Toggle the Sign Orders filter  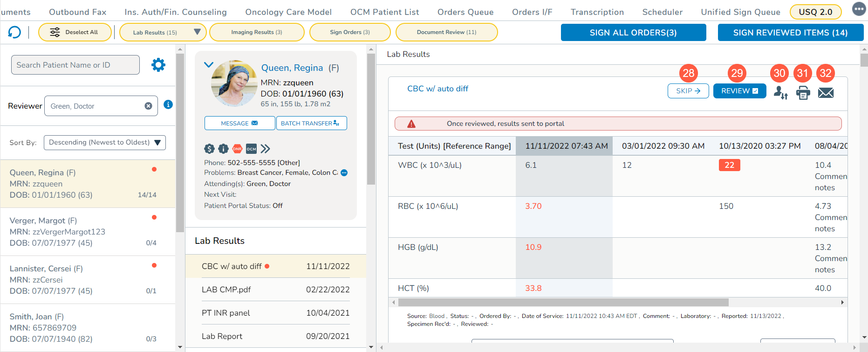click(350, 32)
